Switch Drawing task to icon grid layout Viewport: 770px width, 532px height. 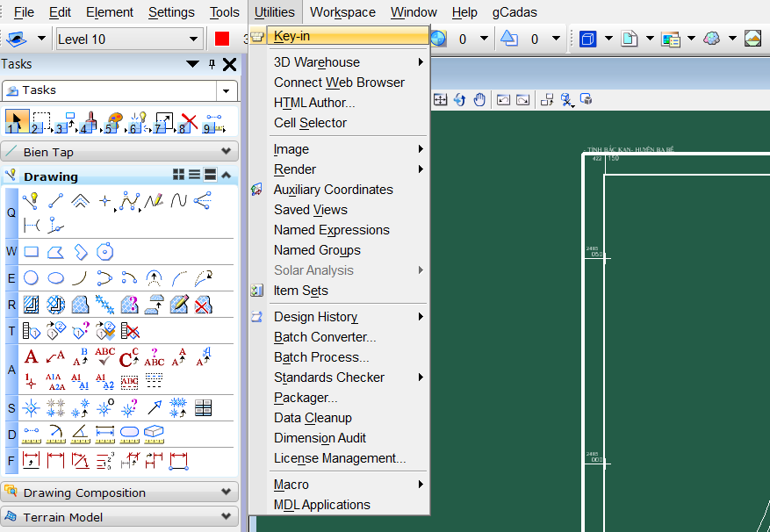[x=179, y=176]
